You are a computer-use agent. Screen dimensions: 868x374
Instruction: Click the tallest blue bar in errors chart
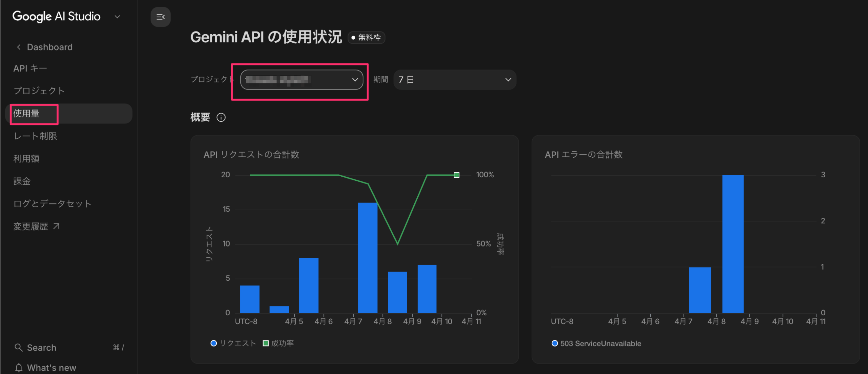point(733,244)
